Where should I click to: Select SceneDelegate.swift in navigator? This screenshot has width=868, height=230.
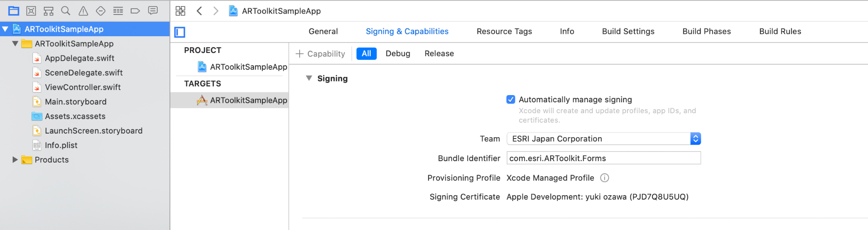point(85,72)
